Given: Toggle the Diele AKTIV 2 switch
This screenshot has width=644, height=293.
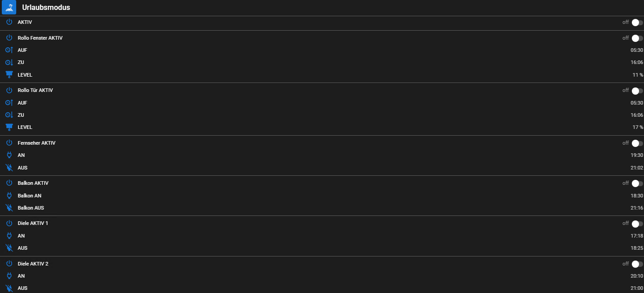Looking at the screenshot, I should 637,264.
